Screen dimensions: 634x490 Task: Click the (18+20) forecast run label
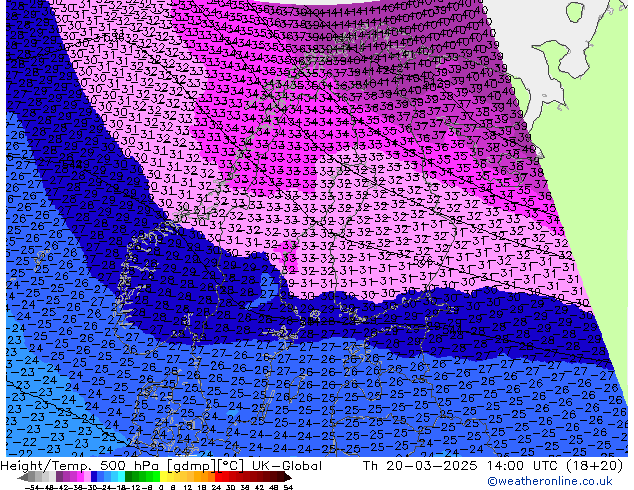coord(594,466)
